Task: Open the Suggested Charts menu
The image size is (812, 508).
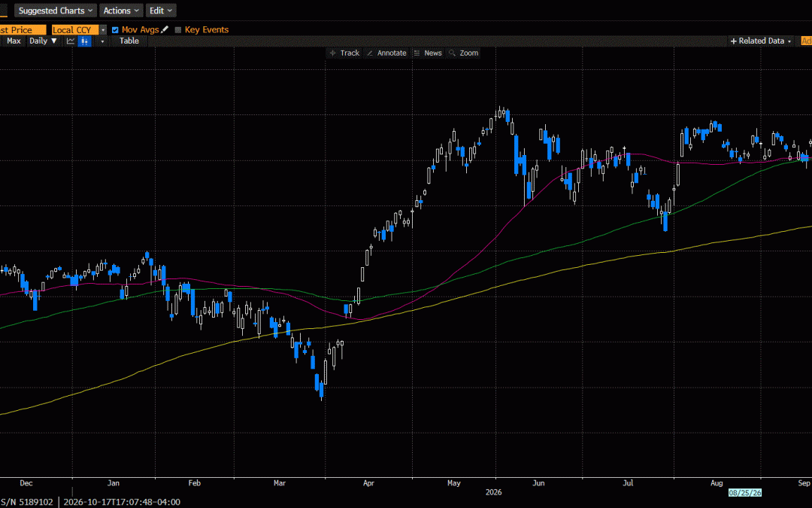Action: click(x=56, y=11)
